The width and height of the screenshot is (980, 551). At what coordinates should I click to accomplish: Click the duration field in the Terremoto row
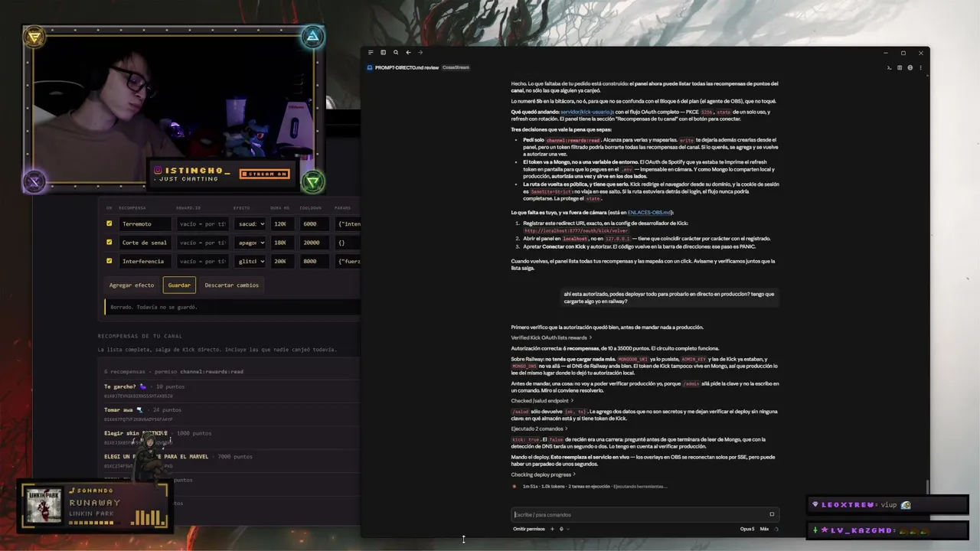pyautogui.click(x=283, y=224)
